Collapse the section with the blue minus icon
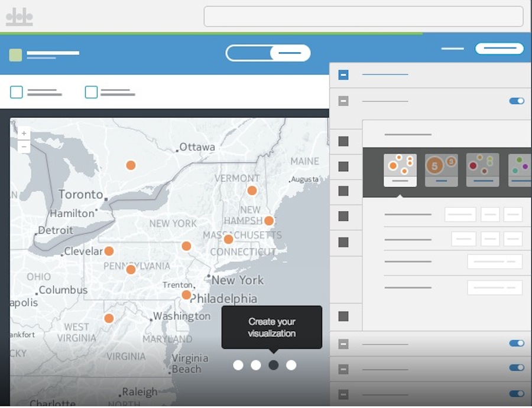The height and width of the screenshot is (408, 532). [343, 75]
